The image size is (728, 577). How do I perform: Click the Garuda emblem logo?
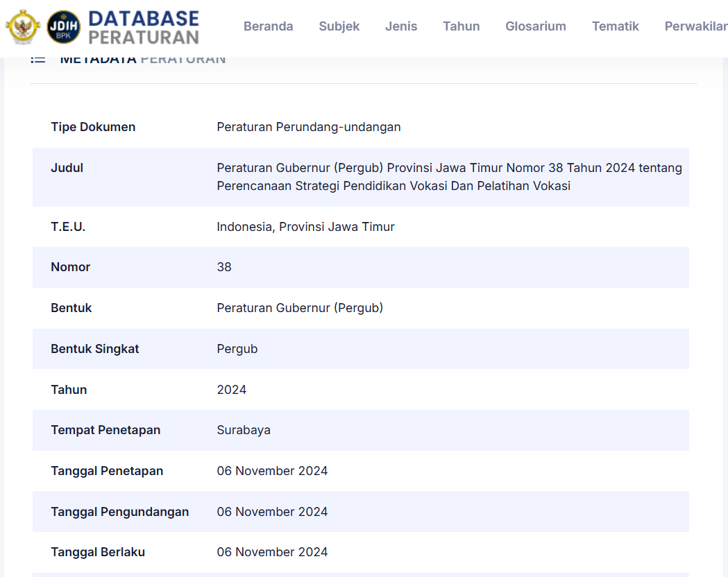pyautogui.click(x=23, y=27)
